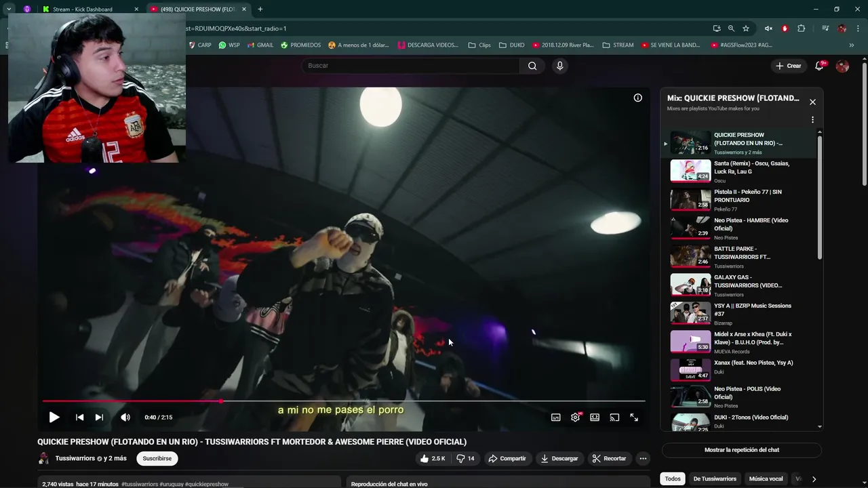Select the Todos filter chip

click(673, 479)
